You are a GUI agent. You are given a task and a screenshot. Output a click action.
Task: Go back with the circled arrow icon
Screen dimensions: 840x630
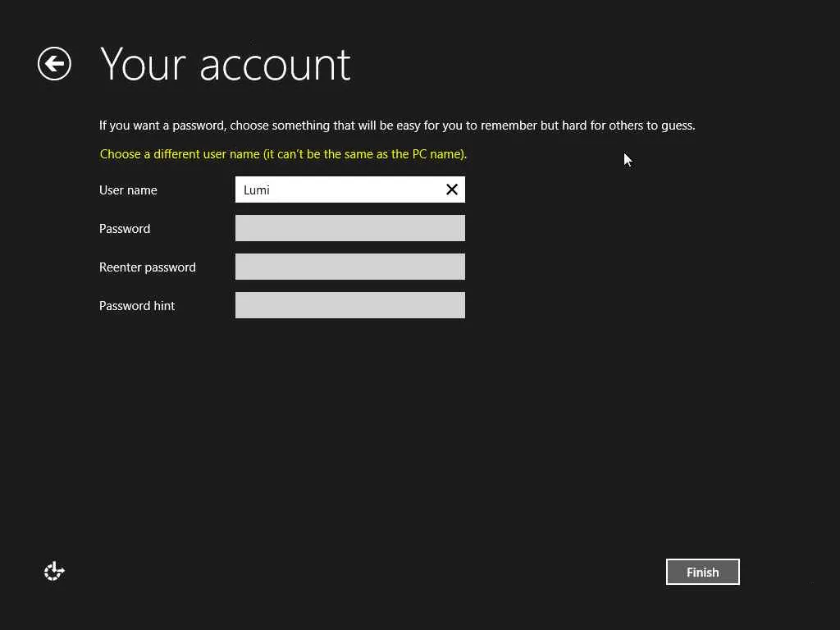[x=55, y=64]
